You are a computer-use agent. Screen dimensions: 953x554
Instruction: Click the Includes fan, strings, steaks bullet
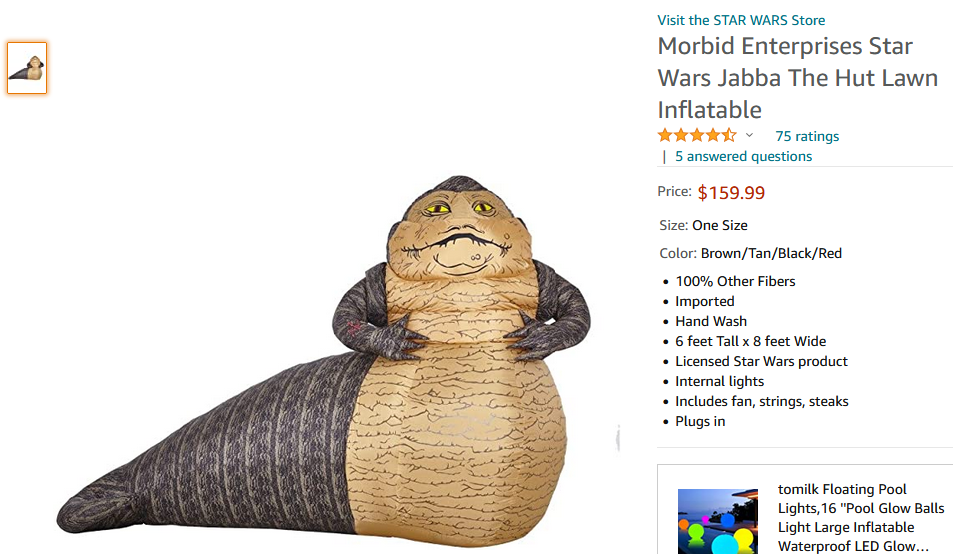(762, 402)
